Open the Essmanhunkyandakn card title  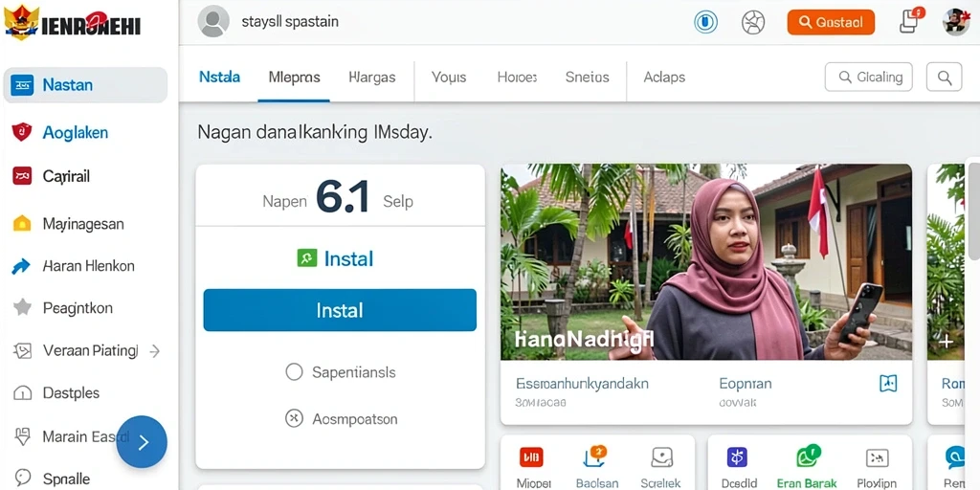click(582, 383)
